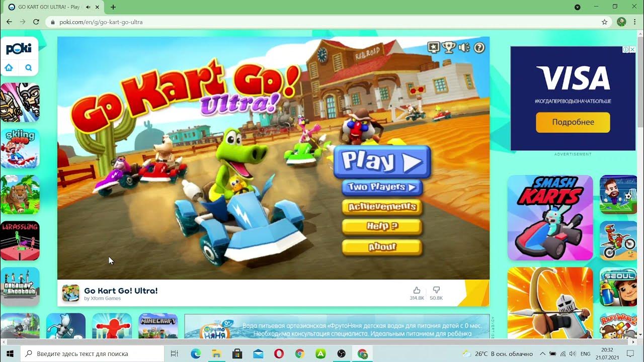The height and width of the screenshot is (362, 644).
Task: Open in-game question mark help icon
Action: coord(479,47)
